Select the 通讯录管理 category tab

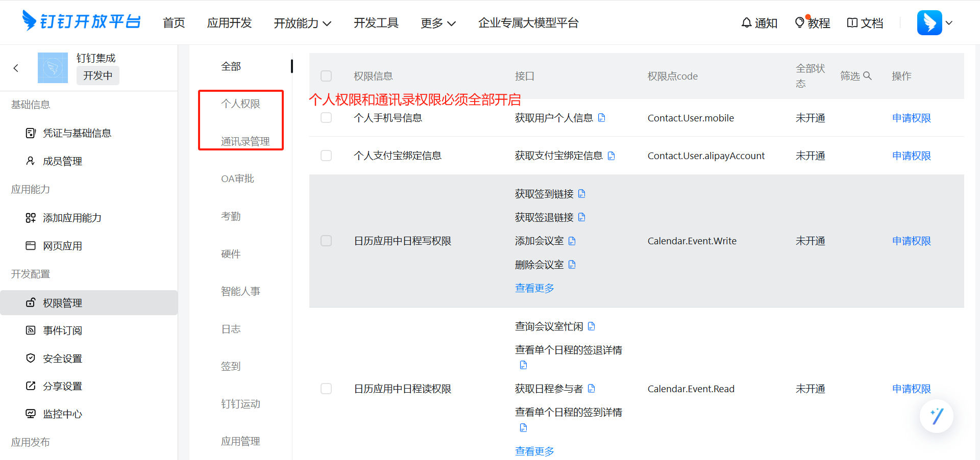click(x=246, y=141)
